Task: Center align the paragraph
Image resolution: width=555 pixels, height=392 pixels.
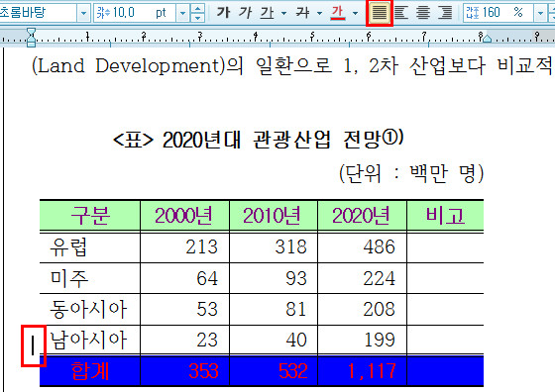Action: pyautogui.click(x=423, y=13)
